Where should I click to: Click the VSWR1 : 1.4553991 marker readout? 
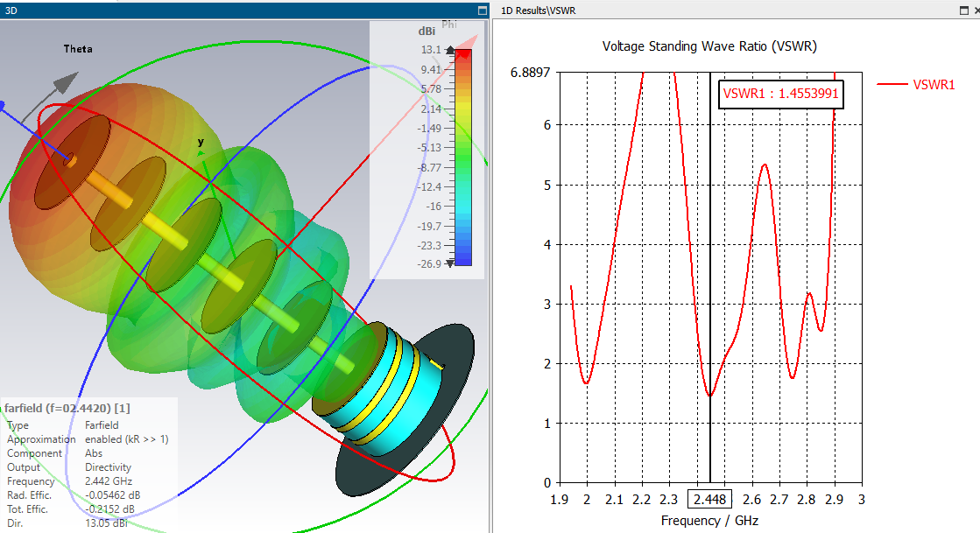(x=780, y=94)
